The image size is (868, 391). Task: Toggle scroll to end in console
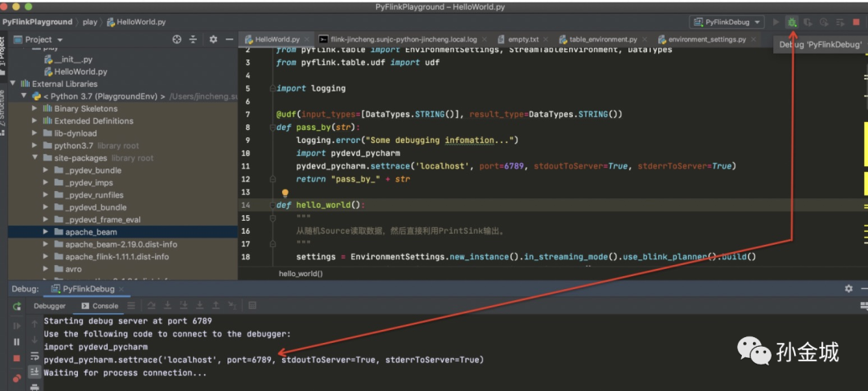pyautogui.click(x=35, y=372)
